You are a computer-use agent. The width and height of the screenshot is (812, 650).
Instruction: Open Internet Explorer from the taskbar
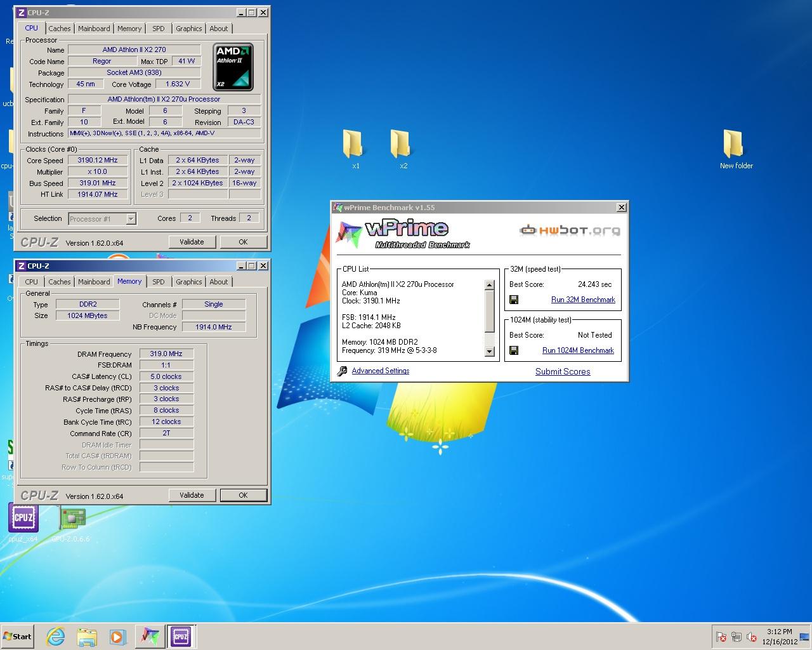55,636
